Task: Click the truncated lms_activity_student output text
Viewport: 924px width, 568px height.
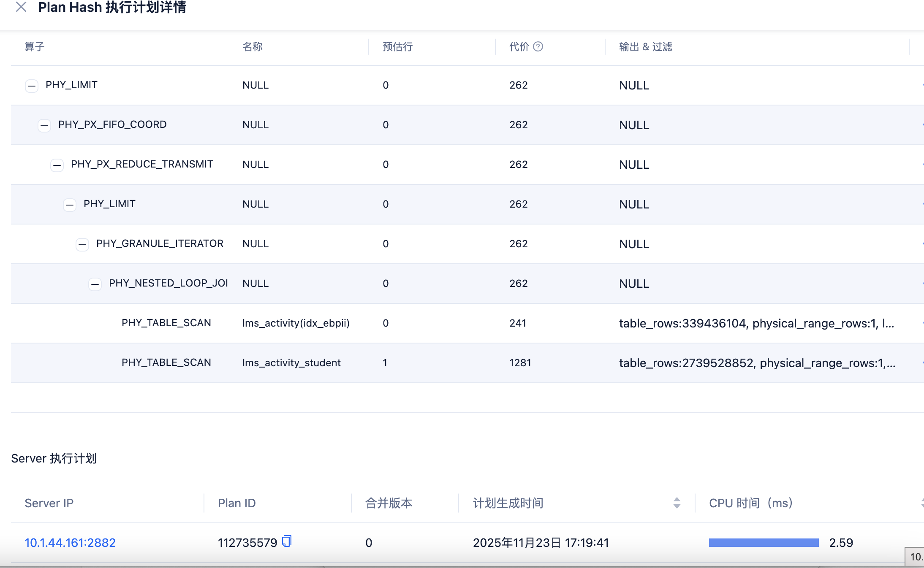Action: click(x=757, y=363)
